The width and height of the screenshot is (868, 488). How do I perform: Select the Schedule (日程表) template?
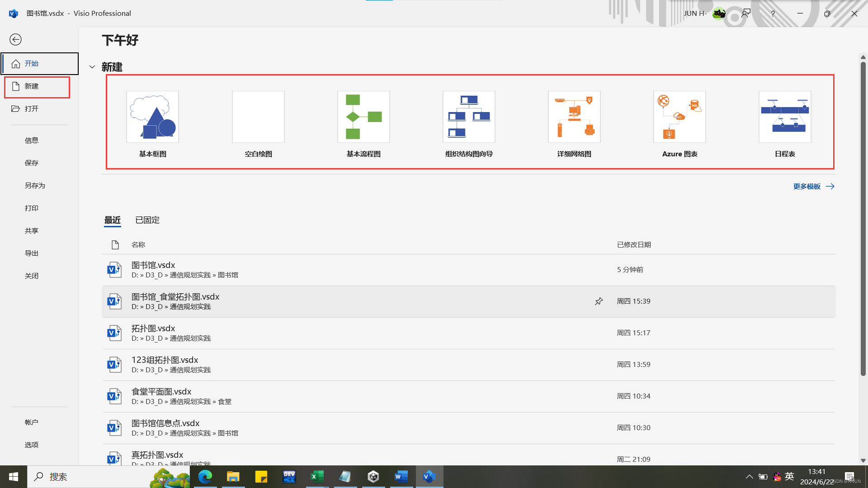pyautogui.click(x=785, y=117)
